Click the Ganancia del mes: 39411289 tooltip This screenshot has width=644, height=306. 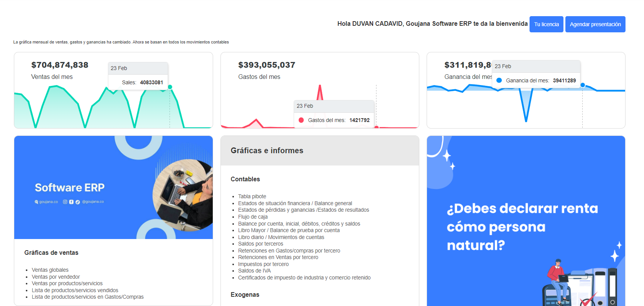tap(536, 80)
